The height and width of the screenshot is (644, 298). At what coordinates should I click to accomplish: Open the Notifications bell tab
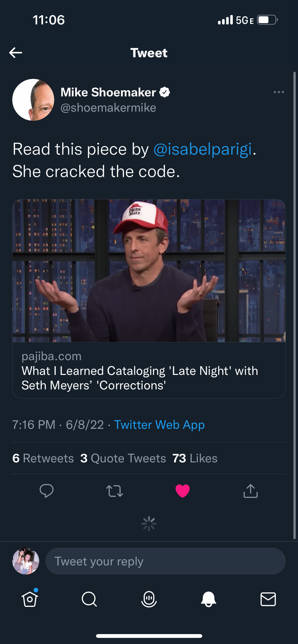pos(209,599)
